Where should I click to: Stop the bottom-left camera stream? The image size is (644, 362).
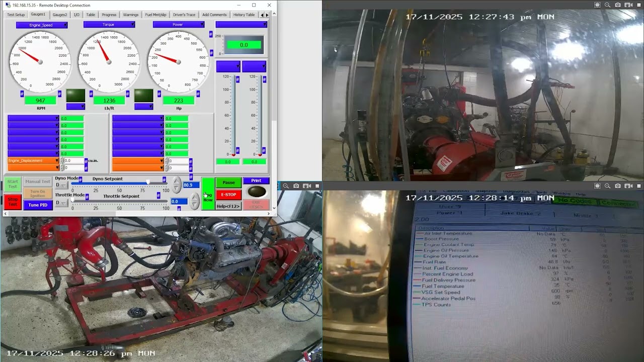(x=316, y=186)
